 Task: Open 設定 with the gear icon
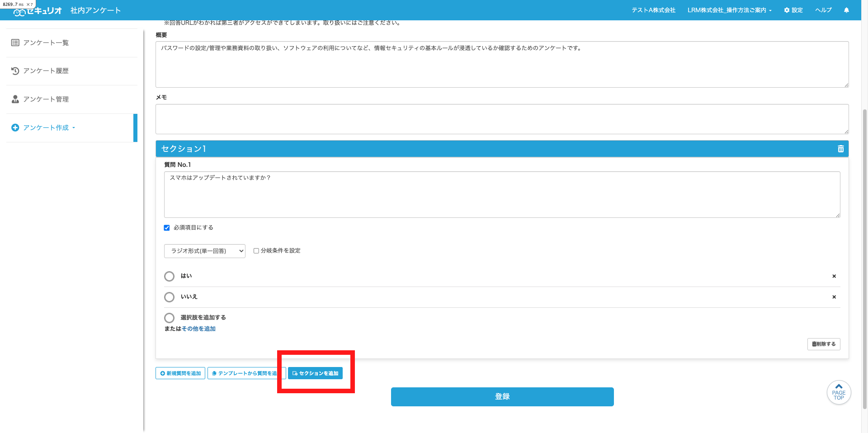pos(793,10)
